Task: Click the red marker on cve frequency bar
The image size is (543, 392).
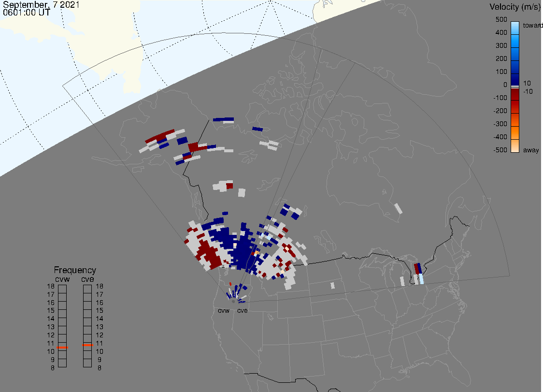Action: 87,345
